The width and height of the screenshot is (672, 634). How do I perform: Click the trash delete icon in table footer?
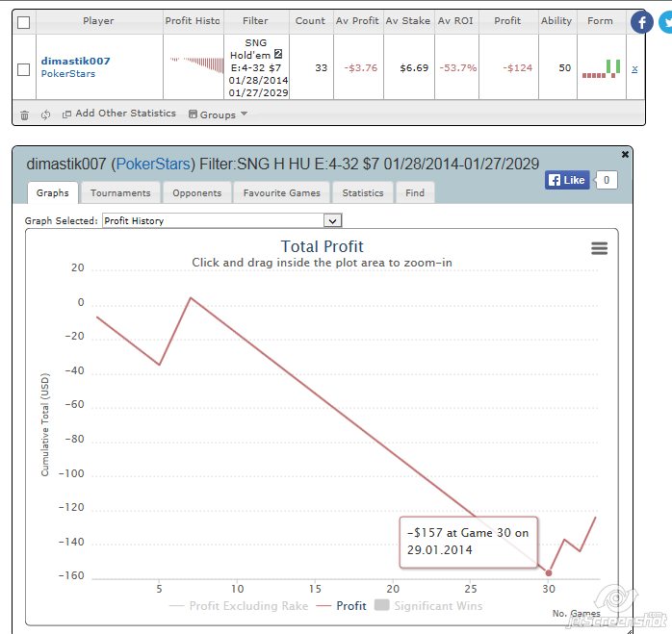pyautogui.click(x=24, y=114)
